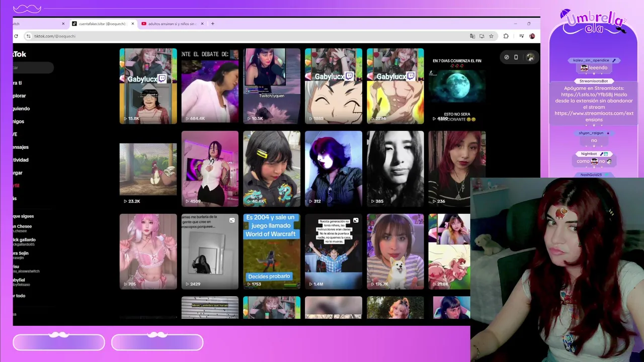Open the media control icon in browser toolbar
This screenshot has height=362, width=644.
pyautogui.click(x=521, y=36)
